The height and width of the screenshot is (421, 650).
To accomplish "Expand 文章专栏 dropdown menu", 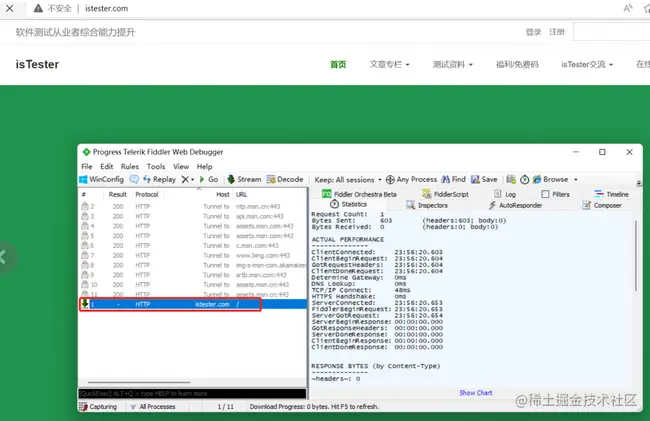I will point(390,64).
